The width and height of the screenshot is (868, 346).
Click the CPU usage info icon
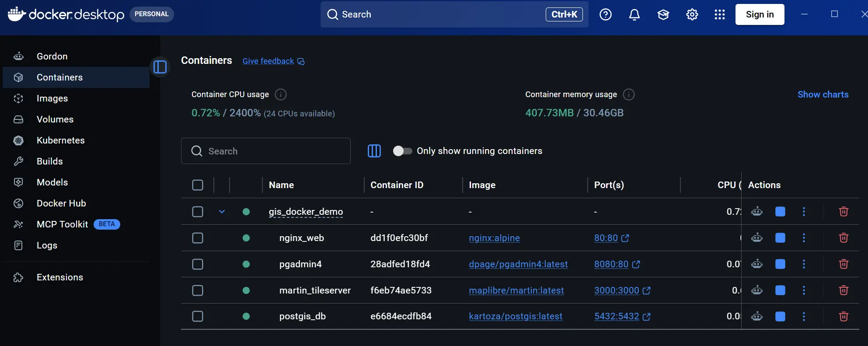(x=281, y=94)
